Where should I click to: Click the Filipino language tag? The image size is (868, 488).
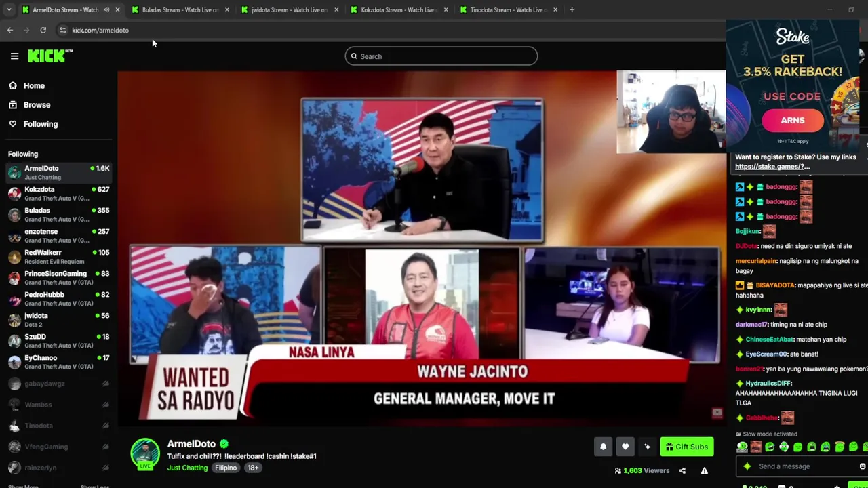click(x=226, y=468)
